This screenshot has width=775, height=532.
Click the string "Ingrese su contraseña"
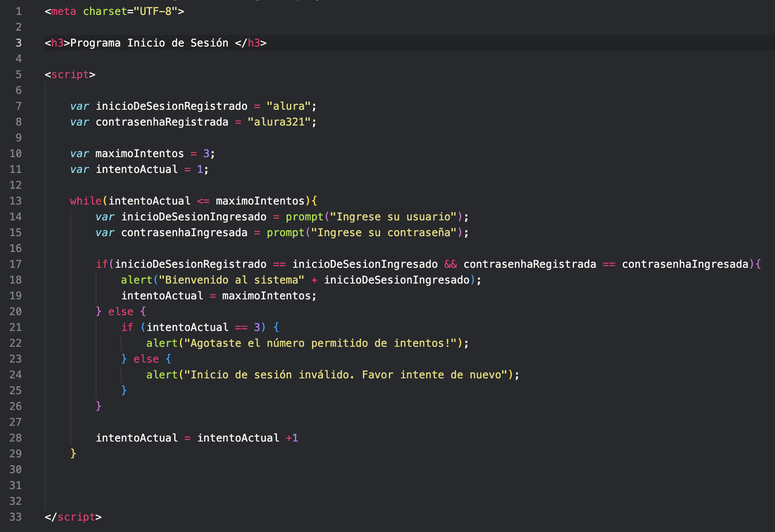[384, 233]
